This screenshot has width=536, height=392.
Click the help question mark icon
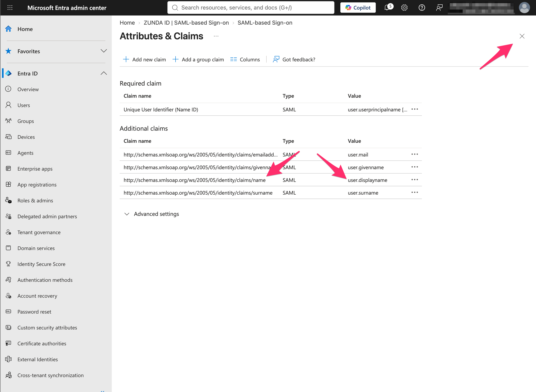coord(422,8)
